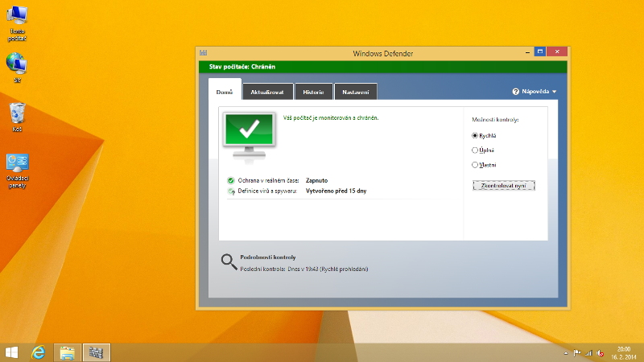644x362 pixels.
Task: Select the Vlastní scan option
Action: pos(475,164)
